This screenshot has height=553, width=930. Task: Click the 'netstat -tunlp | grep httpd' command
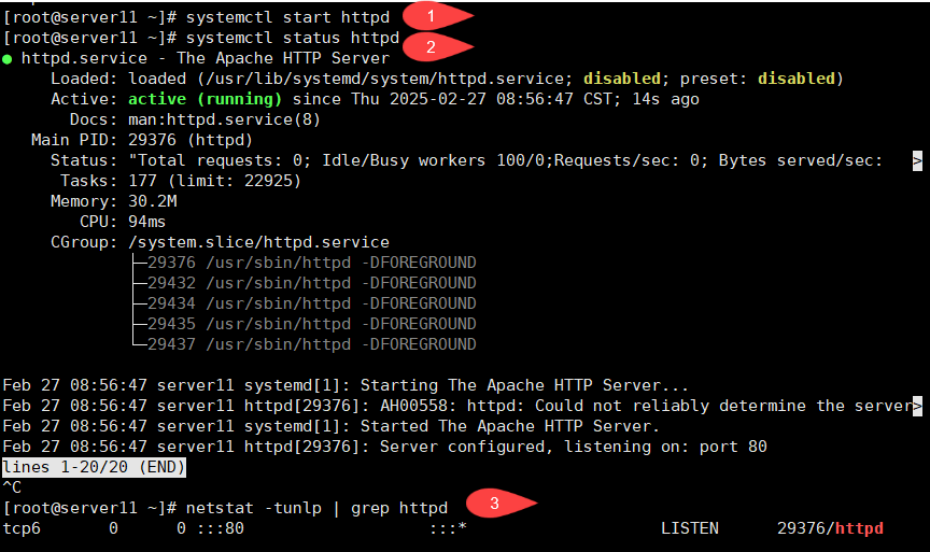[317, 508]
